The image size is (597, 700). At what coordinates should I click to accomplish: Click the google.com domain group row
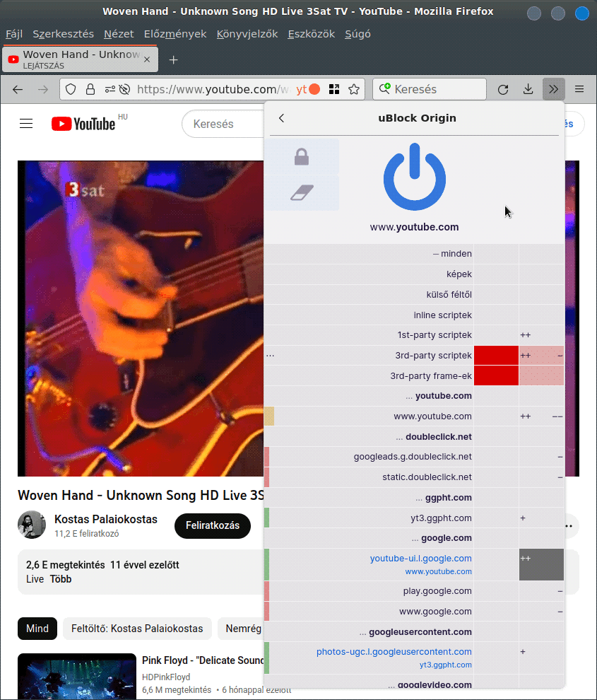click(x=369, y=538)
